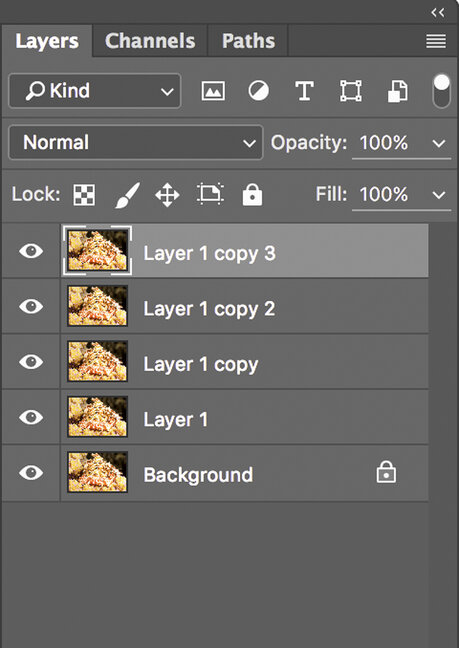Screen dimensions: 459x648
Task: Toggle layer filtering switch off
Action: (x=442, y=91)
